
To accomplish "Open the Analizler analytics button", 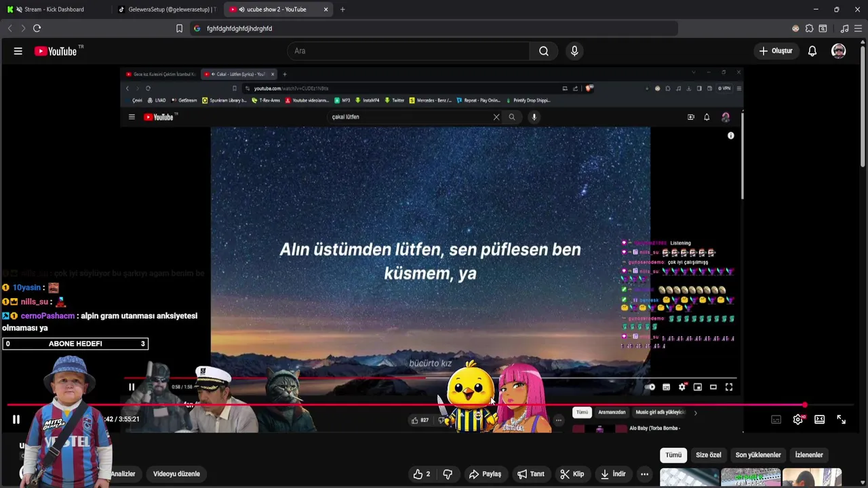I will (123, 474).
